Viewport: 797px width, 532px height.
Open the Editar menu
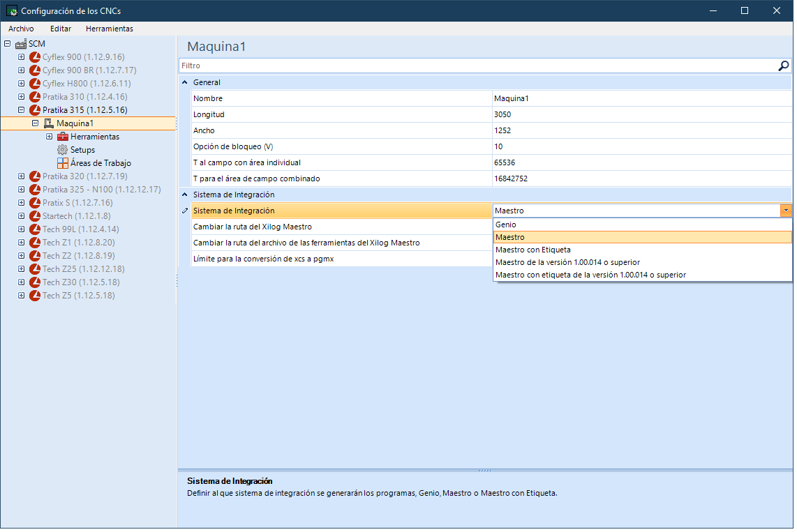point(61,29)
